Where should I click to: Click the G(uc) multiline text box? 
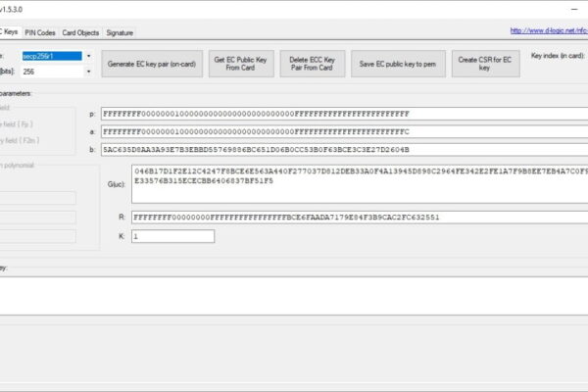(360, 184)
